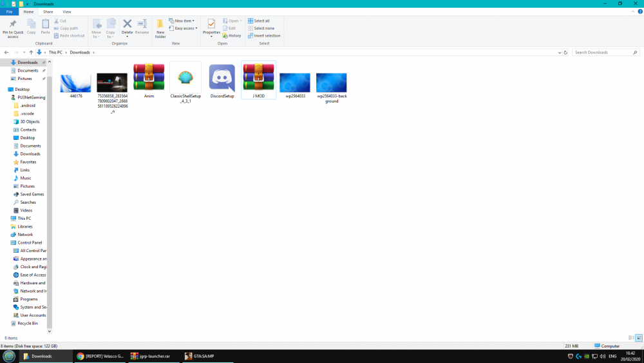Open Network in navigation pane

point(25,235)
